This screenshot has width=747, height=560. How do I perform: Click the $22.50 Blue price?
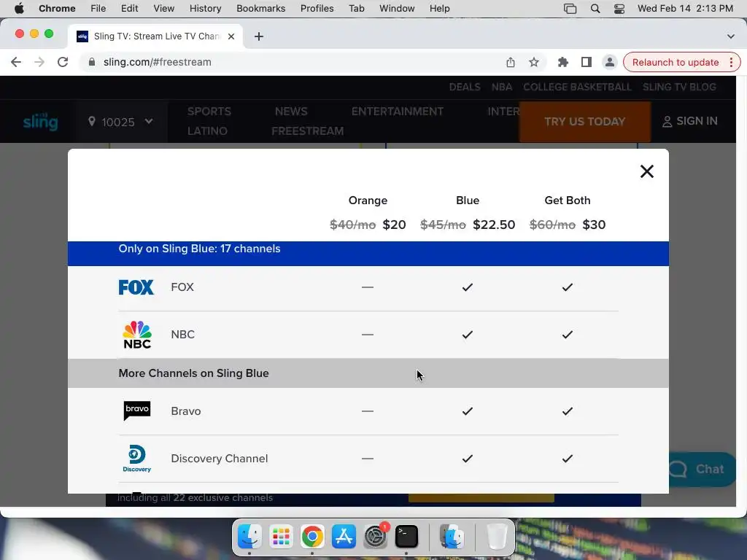494,225
